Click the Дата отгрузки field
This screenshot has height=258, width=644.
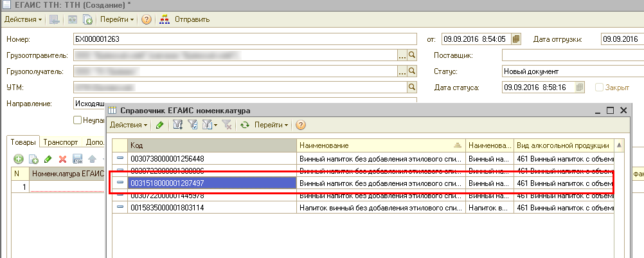tap(622, 39)
